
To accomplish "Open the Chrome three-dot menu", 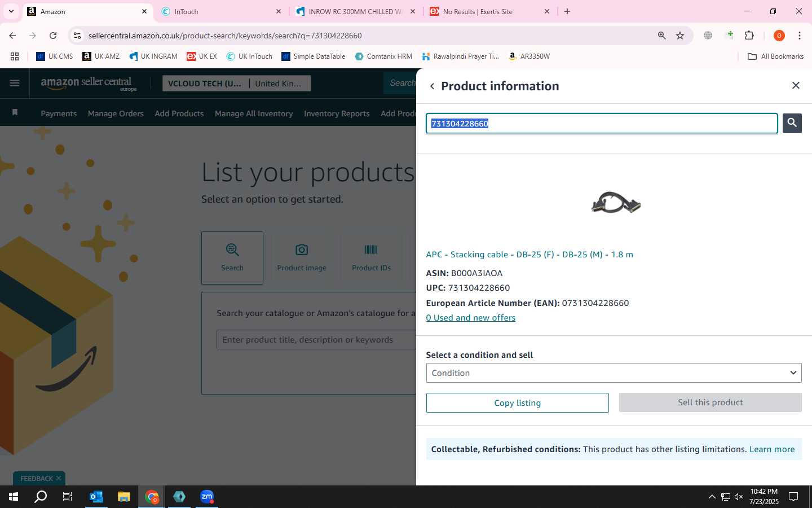I will 799,36.
